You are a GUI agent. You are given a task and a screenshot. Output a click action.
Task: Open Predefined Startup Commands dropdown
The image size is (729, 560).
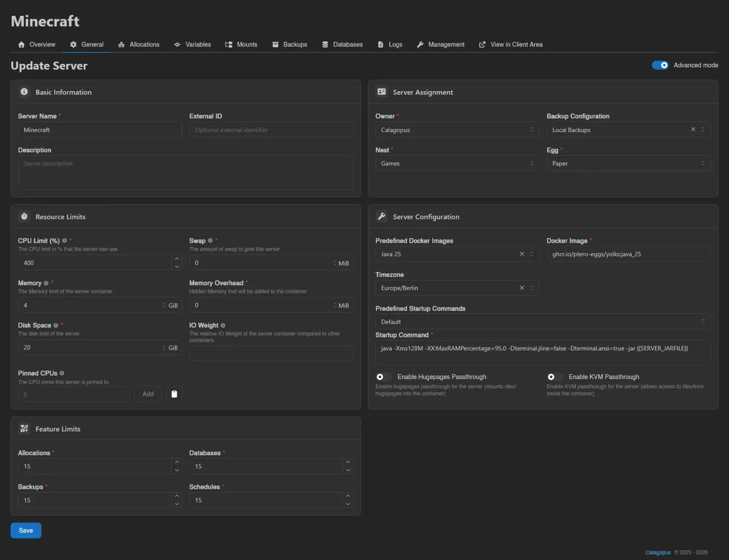click(543, 322)
